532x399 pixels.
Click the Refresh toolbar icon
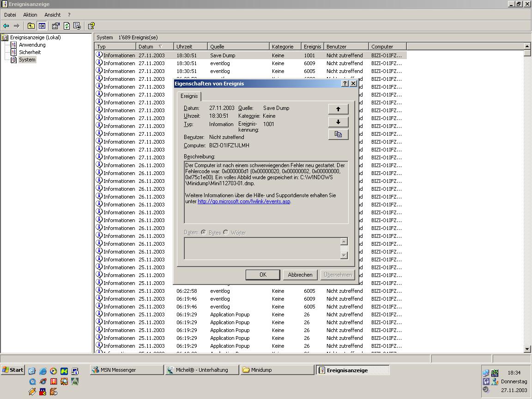coord(66,26)
